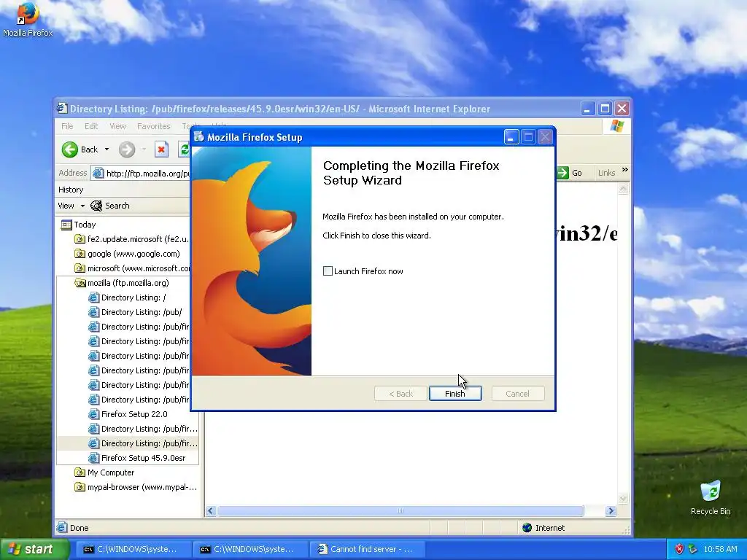Viewport: 747px width, 560px height.
Task: Click the open folder icon beside mozilla
Action: 80,284
